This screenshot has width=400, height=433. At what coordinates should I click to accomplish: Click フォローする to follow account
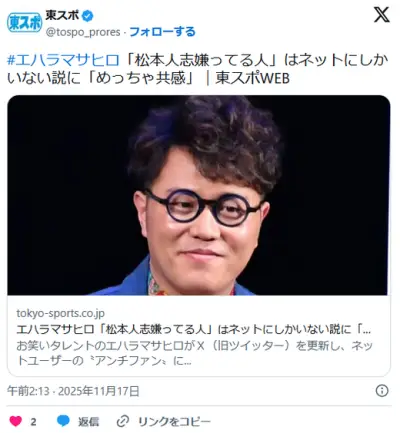coord(162,32)
